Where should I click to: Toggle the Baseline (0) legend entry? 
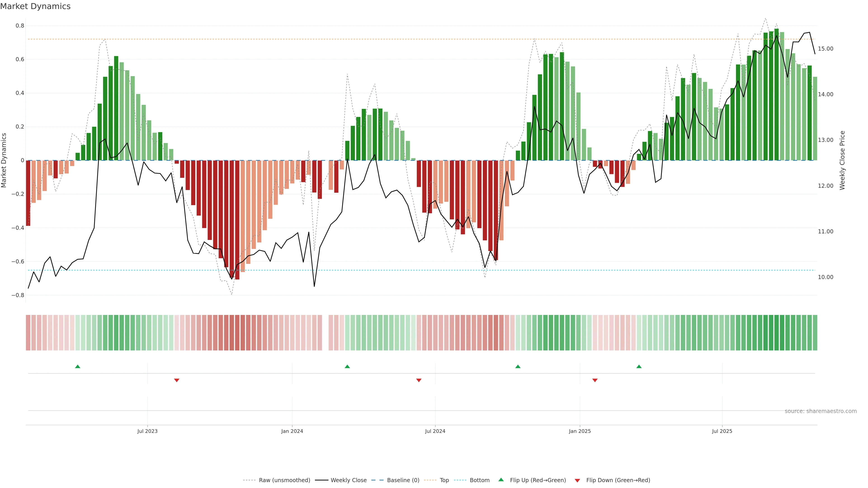tap(403, 480)
